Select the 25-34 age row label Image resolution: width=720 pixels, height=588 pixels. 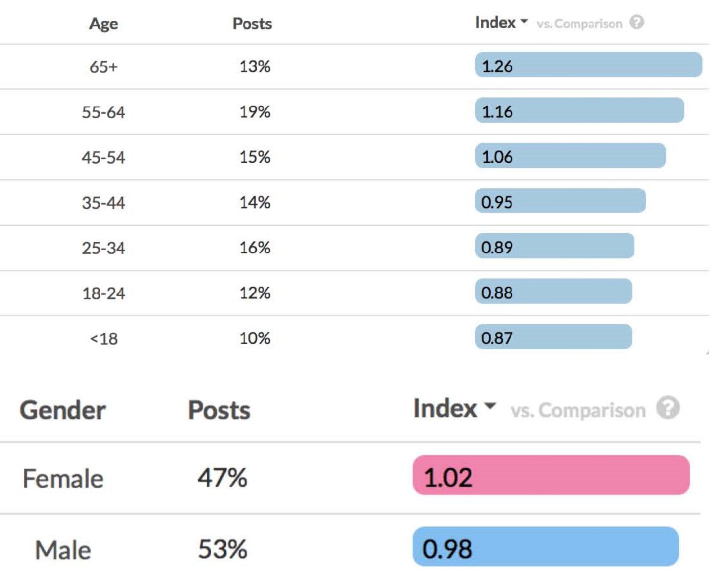104,248
